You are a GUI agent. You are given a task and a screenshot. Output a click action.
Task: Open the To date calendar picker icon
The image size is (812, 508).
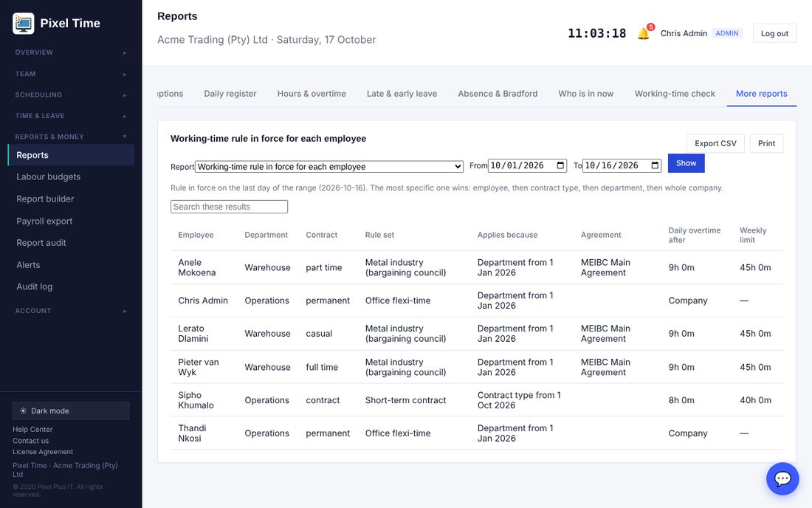tap(655, 165)
